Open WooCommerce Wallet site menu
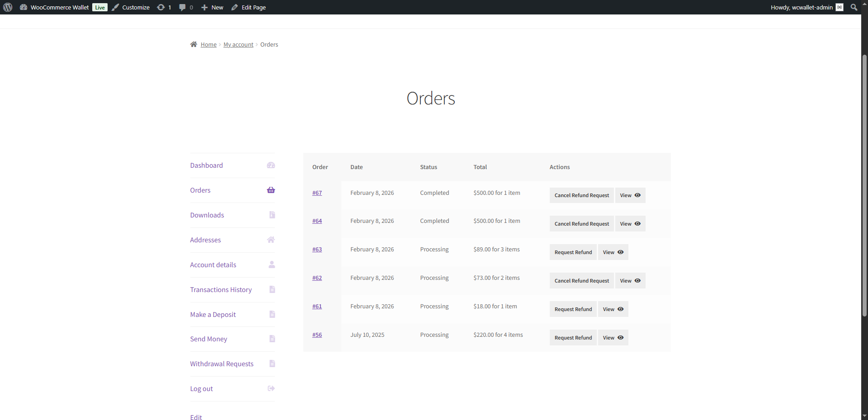The image size is (868, 420). (59, 7)
